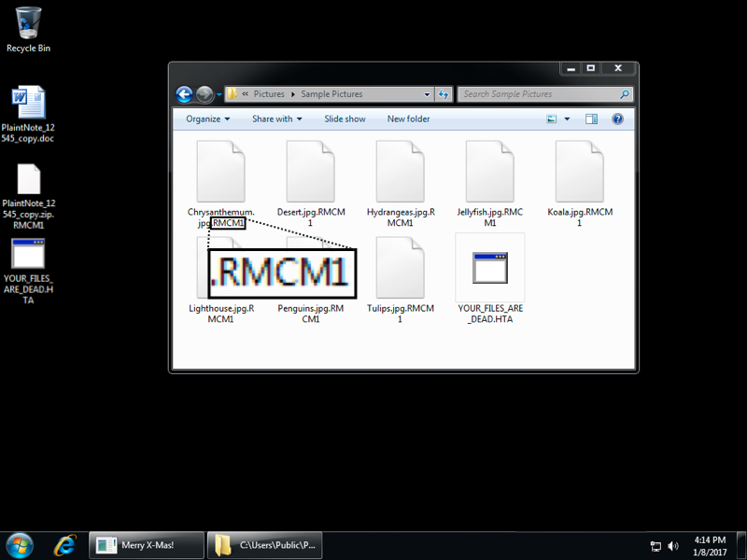
Task: Click the Back navigation arrow in Explorer
Action: point(184,94)
